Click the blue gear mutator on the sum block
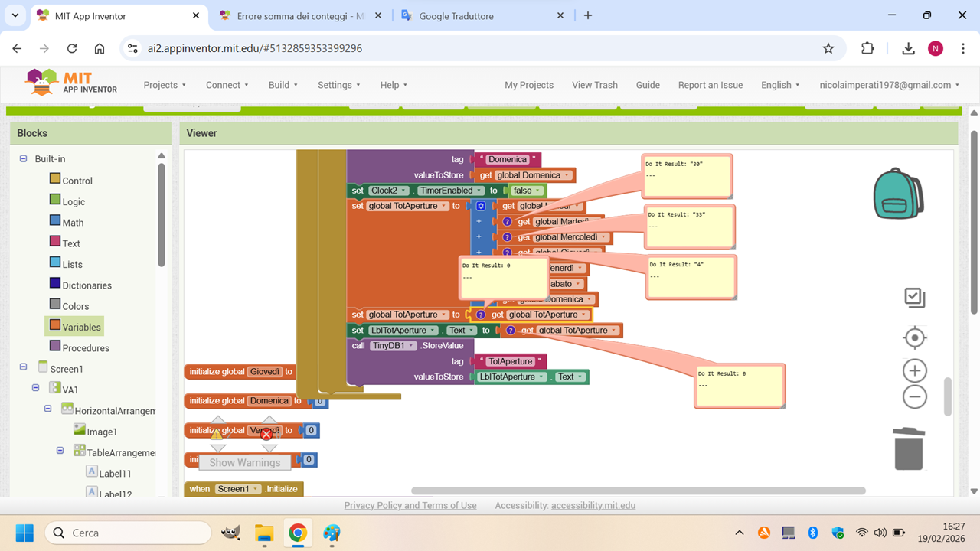 coord(481,206)
